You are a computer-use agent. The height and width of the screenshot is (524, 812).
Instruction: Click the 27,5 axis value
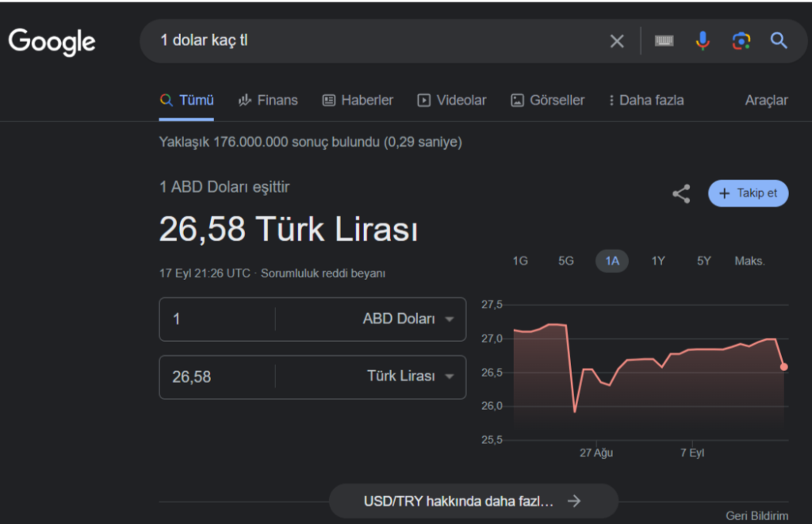coord(492,304)
